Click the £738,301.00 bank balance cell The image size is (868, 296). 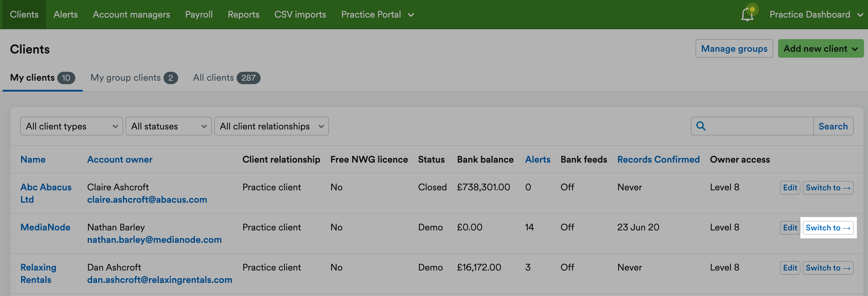point(483,187)
